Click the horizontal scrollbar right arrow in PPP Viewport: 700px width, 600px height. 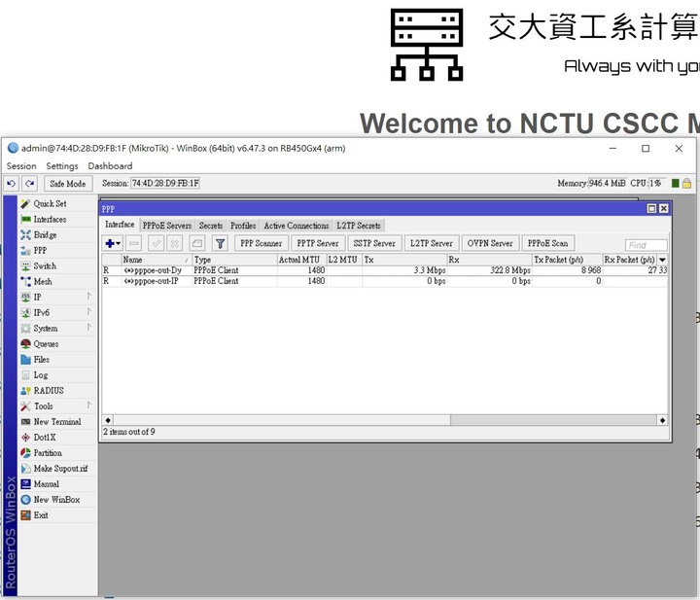click(x=662, y=420)
